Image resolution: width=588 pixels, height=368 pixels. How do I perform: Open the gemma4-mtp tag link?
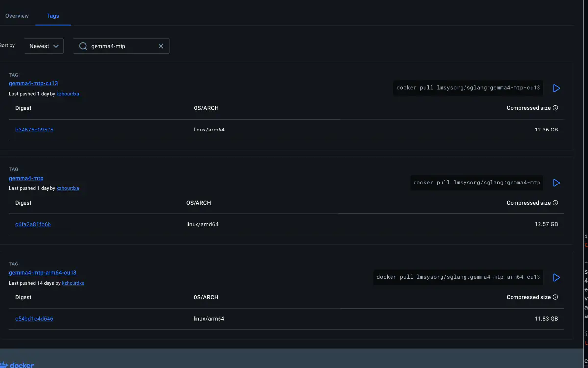point(26,178)
